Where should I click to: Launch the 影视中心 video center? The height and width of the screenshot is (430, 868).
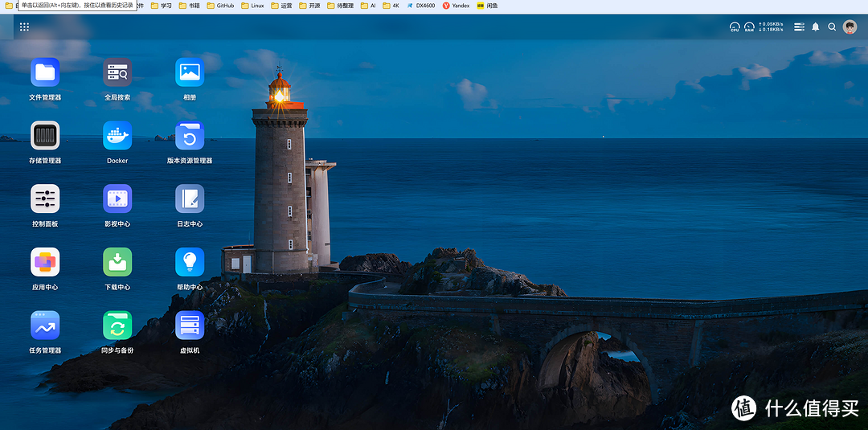point(117,199)
